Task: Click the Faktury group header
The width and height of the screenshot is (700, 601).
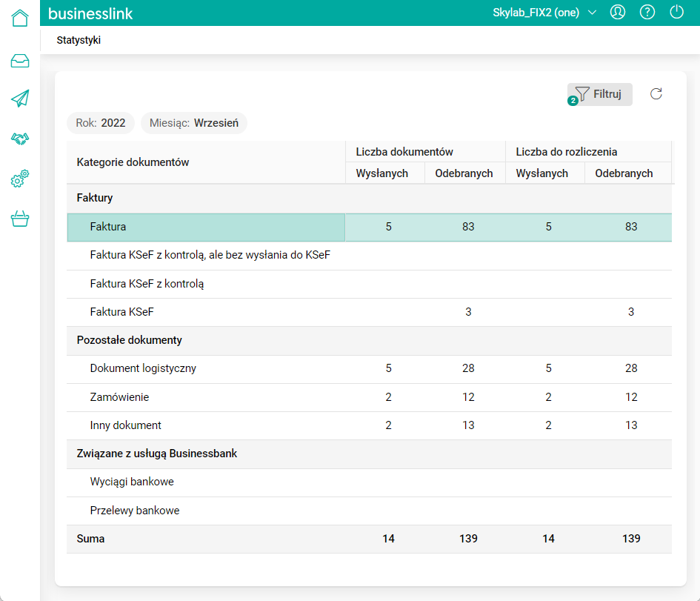Action: tap(369, 199)
